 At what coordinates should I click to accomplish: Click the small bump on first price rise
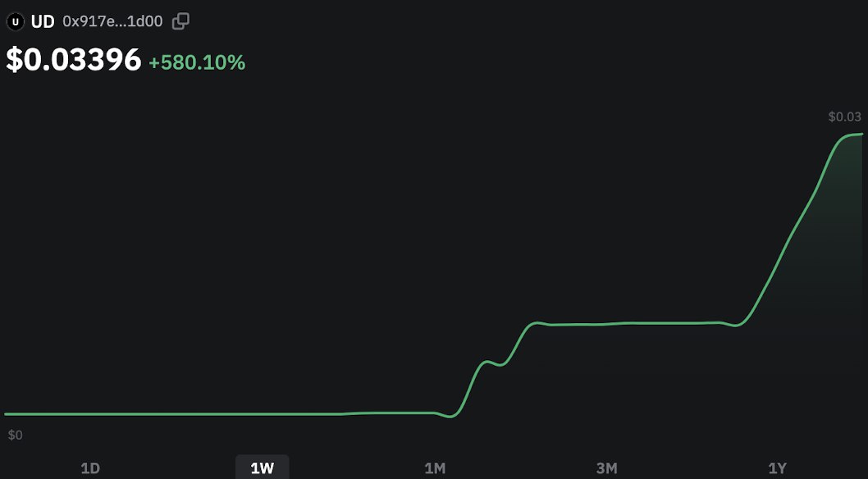[x=487, y=361]
